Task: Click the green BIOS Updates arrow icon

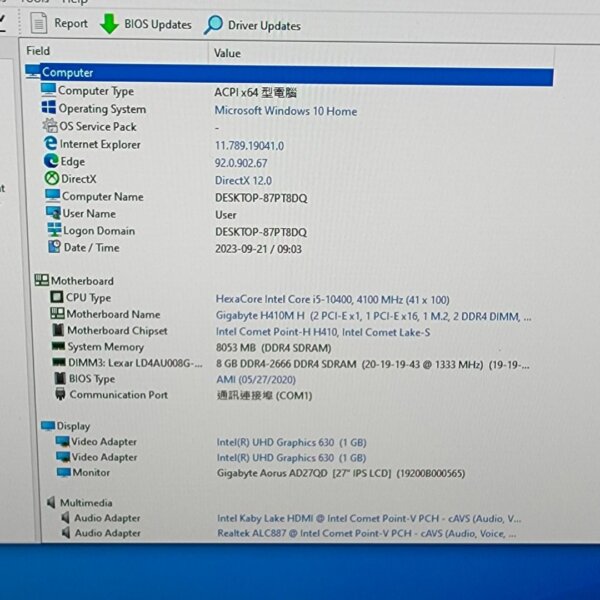Action: [x=109, y=24]
